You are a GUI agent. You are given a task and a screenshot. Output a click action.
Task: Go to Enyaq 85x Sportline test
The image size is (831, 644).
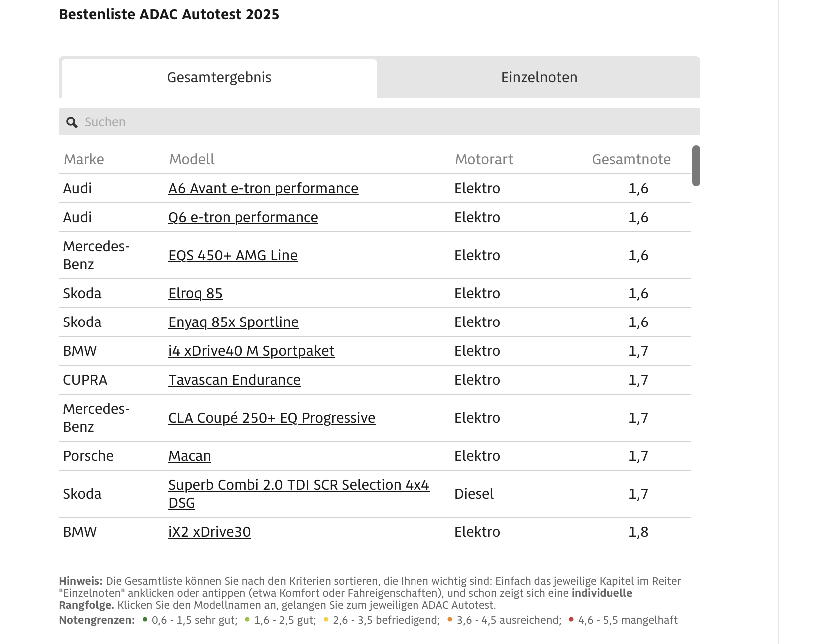pos(233,322)
